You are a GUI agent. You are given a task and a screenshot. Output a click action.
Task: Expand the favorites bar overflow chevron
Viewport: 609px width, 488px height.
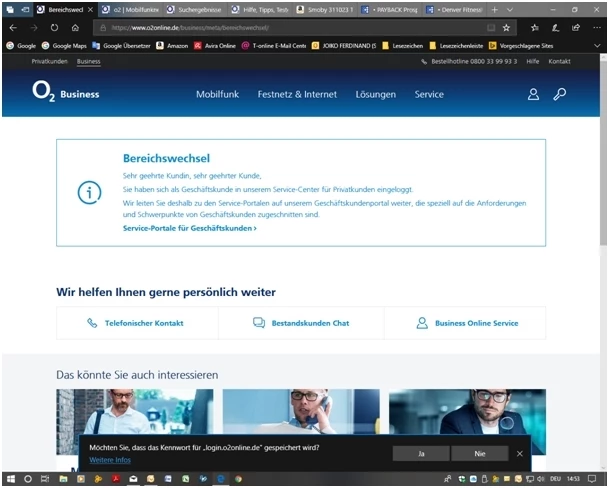point(597,46)
